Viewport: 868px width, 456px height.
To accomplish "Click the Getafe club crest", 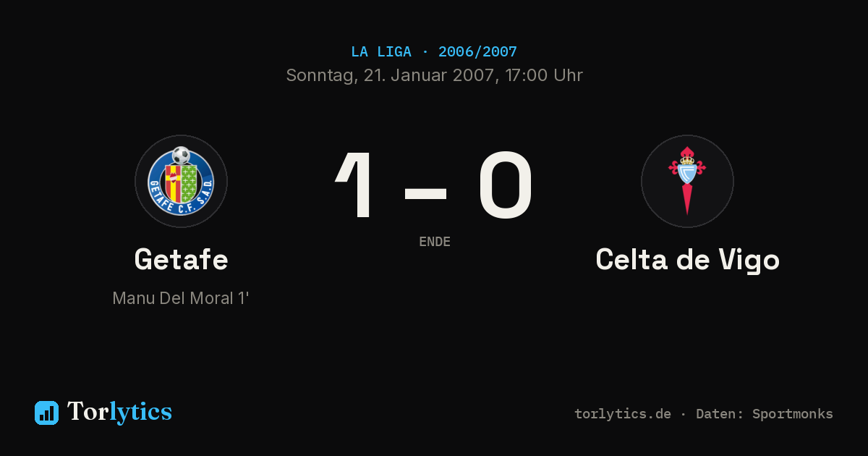I will pos(181,181).
